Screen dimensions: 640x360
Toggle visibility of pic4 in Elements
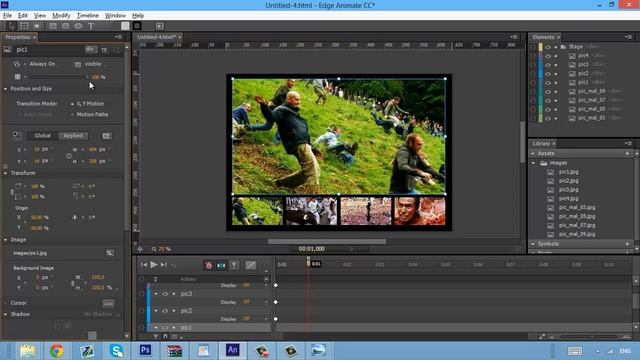click(548, 56)
